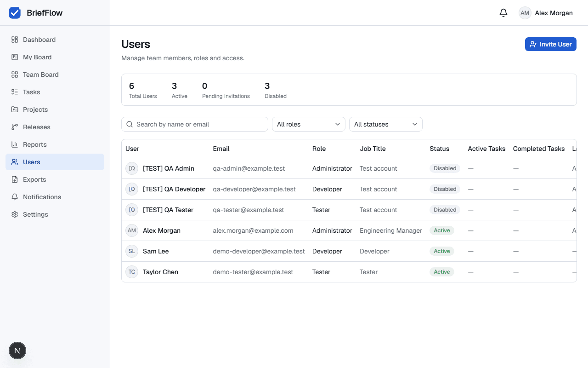Click the alex.morgan@example.com email cell

(253, 230)
